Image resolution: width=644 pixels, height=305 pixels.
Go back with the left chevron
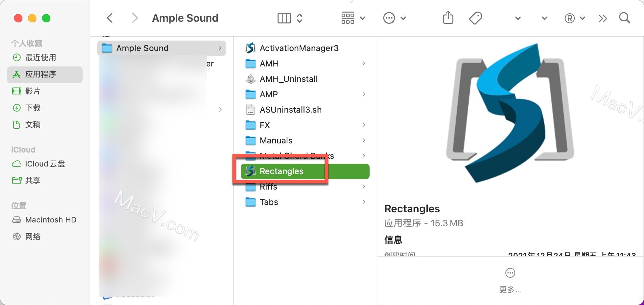(110, 18)
